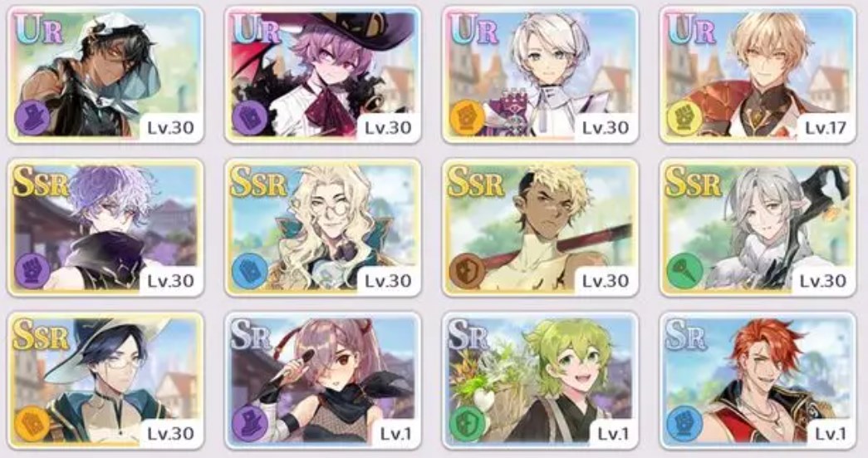Click green shield icon on green-haired SR card
This screenshot has height=458, width=868.
pos(466,424)
